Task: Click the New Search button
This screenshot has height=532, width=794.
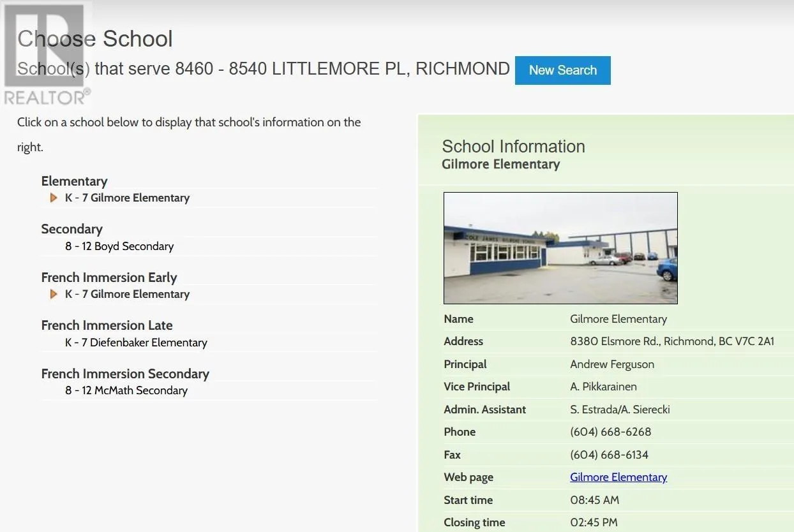Action: [x=562, y=70]
